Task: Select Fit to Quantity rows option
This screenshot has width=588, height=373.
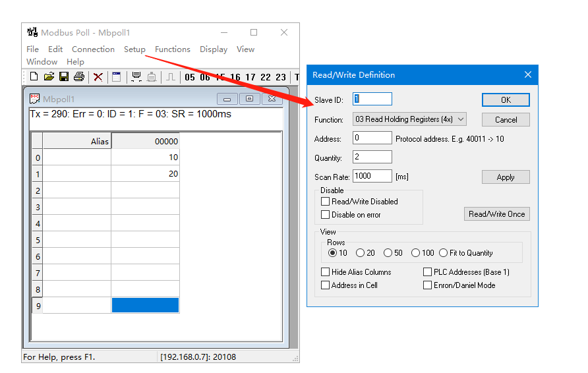Action: (x=443, y=253)
